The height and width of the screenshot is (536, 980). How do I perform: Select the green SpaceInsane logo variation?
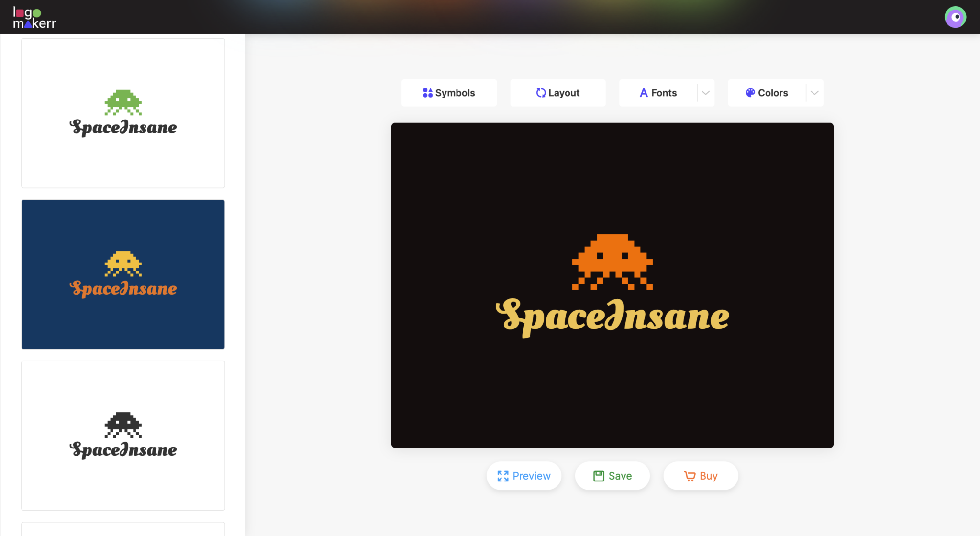click(122, 113)
